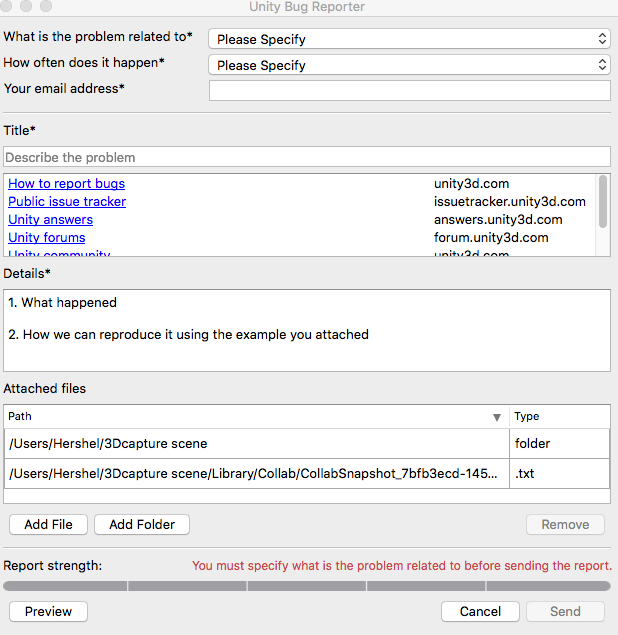This screenshot has height=635, width=618.
Task: Click the links list scrollbar
Action: [603, 201]
